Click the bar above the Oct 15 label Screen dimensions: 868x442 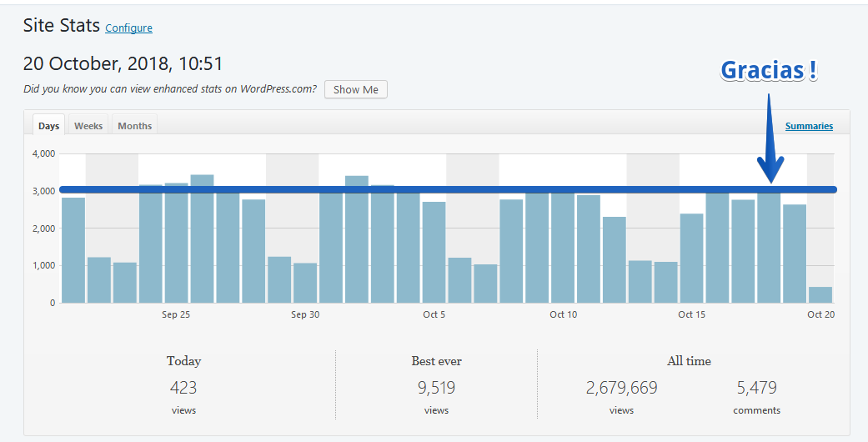[691, 258]
